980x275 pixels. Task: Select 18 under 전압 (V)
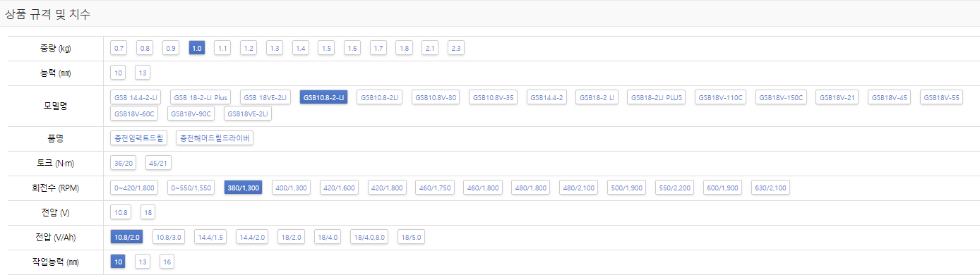[147, 212]
